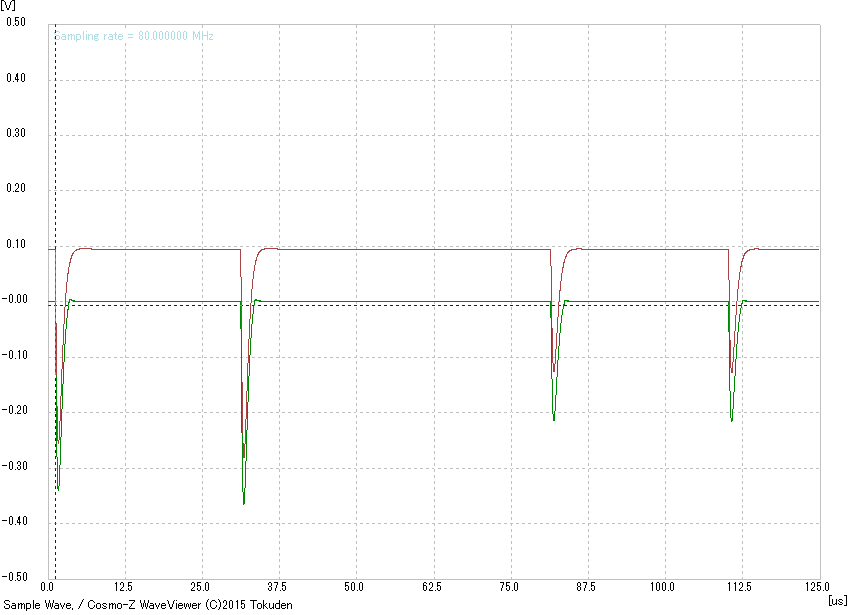Click the 100.0 tick label on the time axis
Screen dimensions: 868x615
coord(663,586)
